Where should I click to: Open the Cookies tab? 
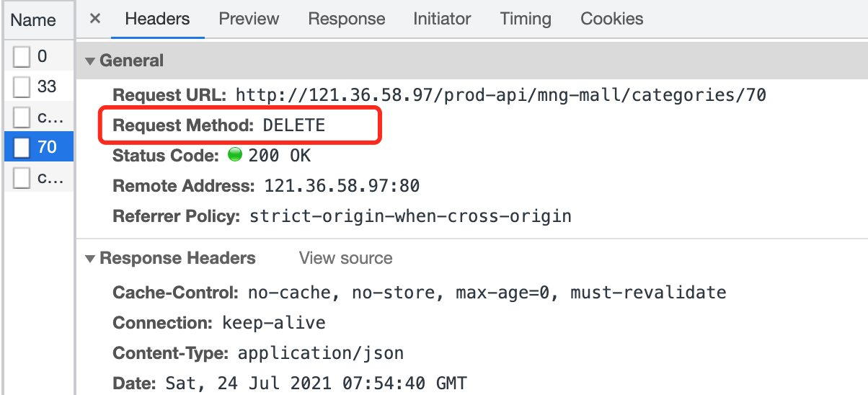tap(612, 19)
